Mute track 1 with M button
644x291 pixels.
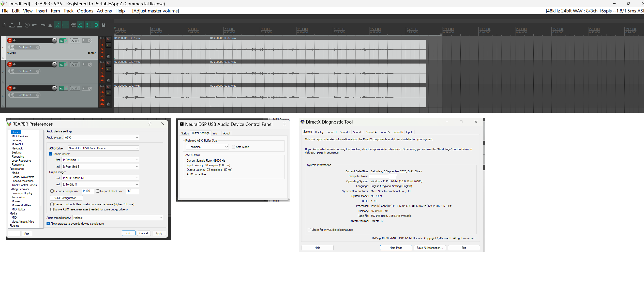coord(108,39)
